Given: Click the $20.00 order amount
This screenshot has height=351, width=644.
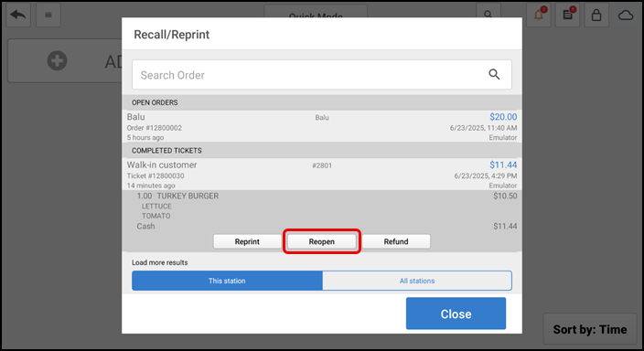Looking at the screenshot, I should 503,117.
